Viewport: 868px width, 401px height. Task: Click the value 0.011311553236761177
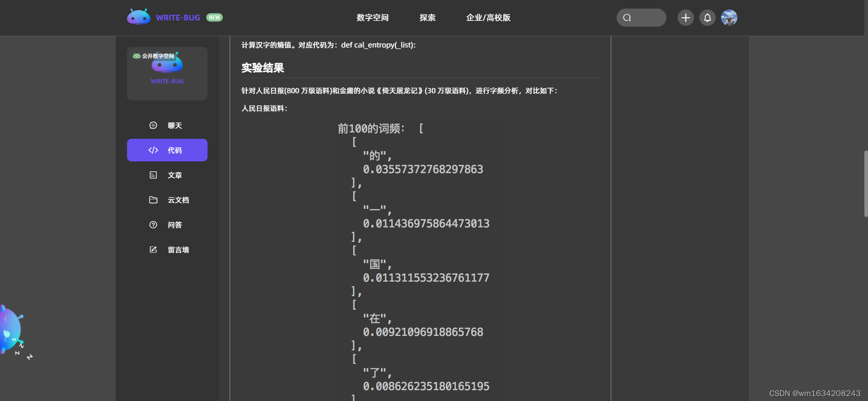click(x=426, y=278)
